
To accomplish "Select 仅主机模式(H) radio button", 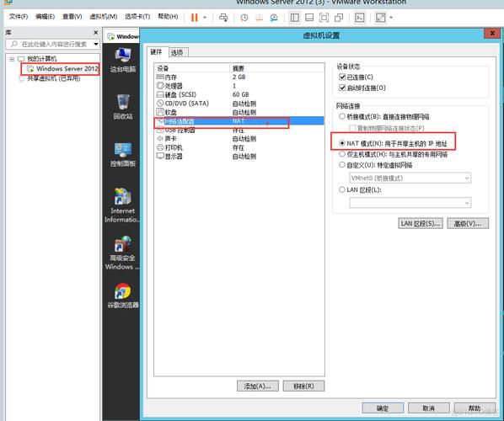I will click(x=342, y=154).
